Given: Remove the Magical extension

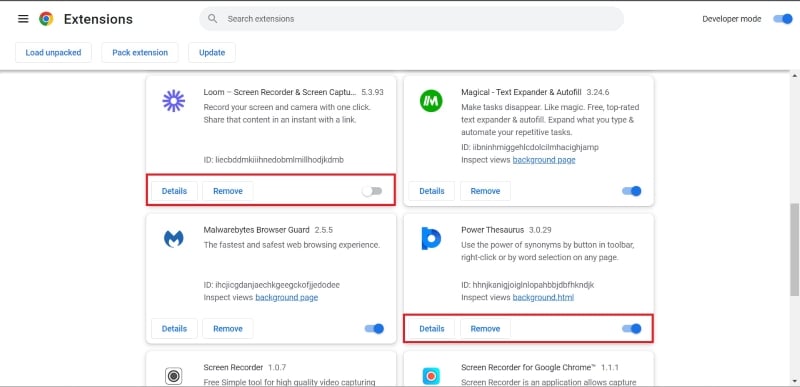Looking at the screenshot, I should point(485,191).
